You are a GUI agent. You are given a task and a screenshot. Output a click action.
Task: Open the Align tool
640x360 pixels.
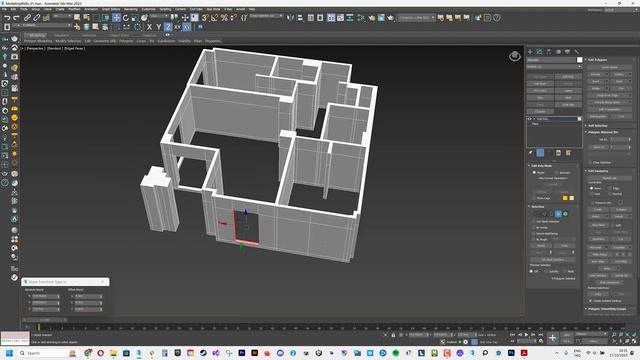tap(300, 18)
